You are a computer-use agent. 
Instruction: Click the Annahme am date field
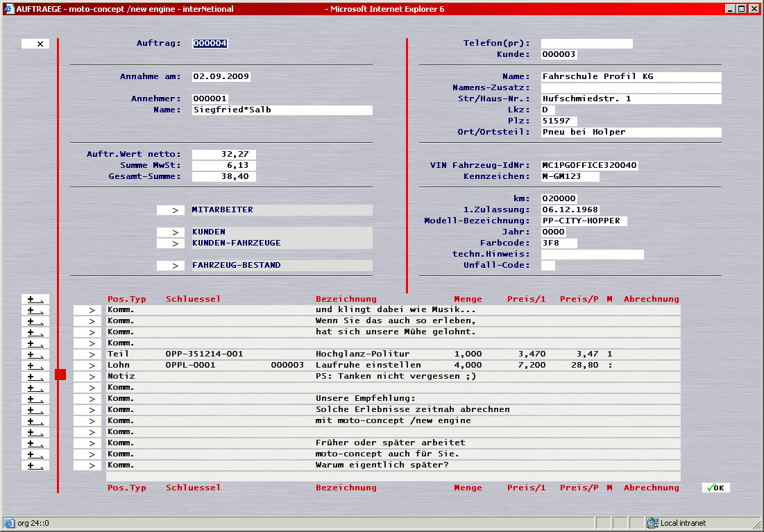tap(221, 76)
